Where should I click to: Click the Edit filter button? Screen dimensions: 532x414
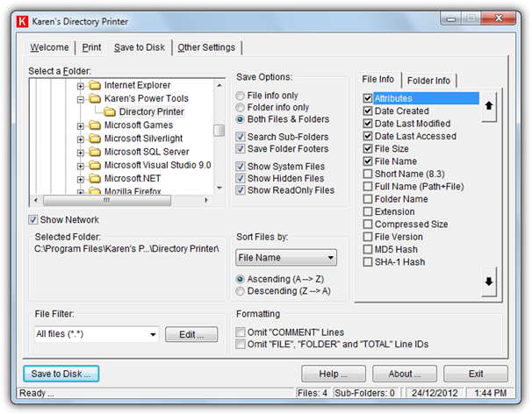(191, 334)
